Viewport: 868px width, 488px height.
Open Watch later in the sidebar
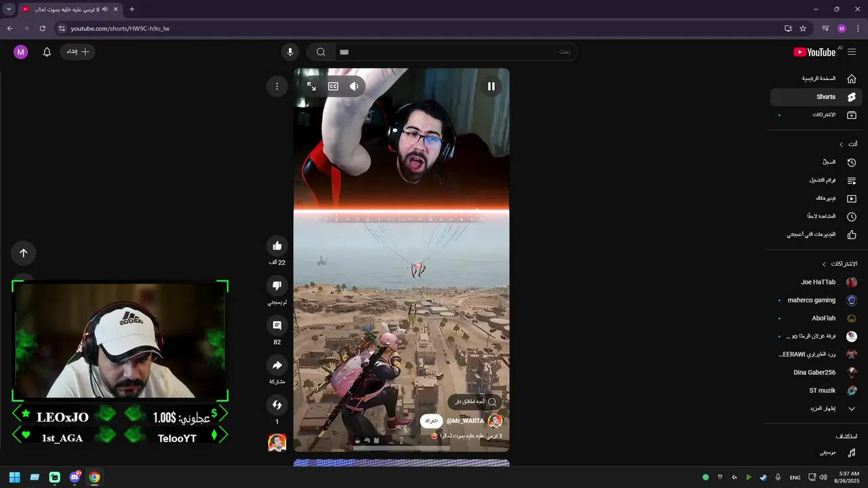tap(816, 217)
